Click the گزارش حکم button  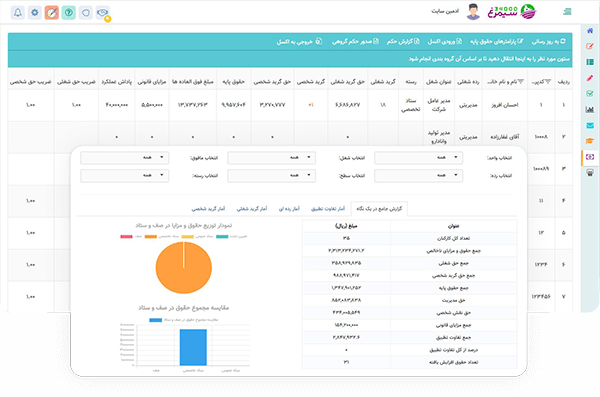[403, 41]
